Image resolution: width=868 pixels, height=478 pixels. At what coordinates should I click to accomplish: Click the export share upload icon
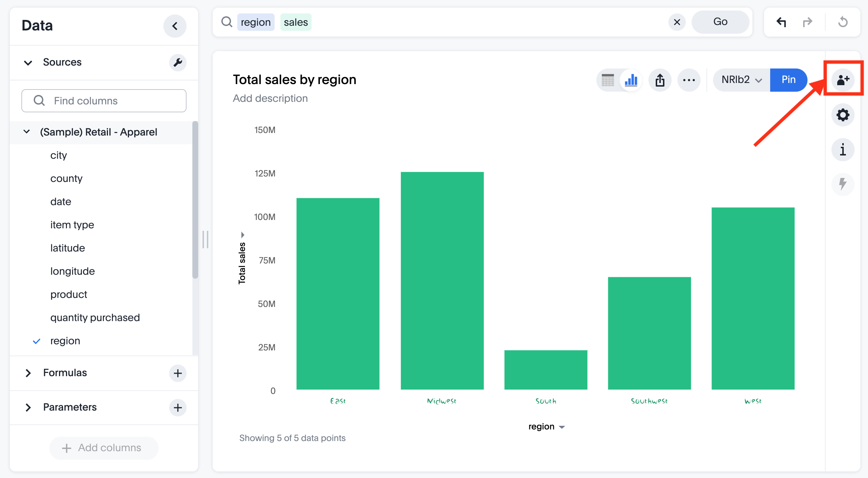click(660, 80)
